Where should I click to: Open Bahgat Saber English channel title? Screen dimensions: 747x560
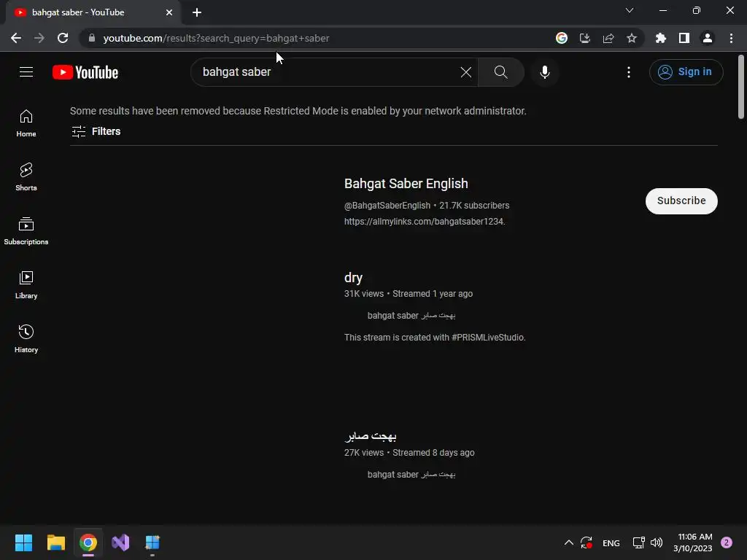[406, 184]
